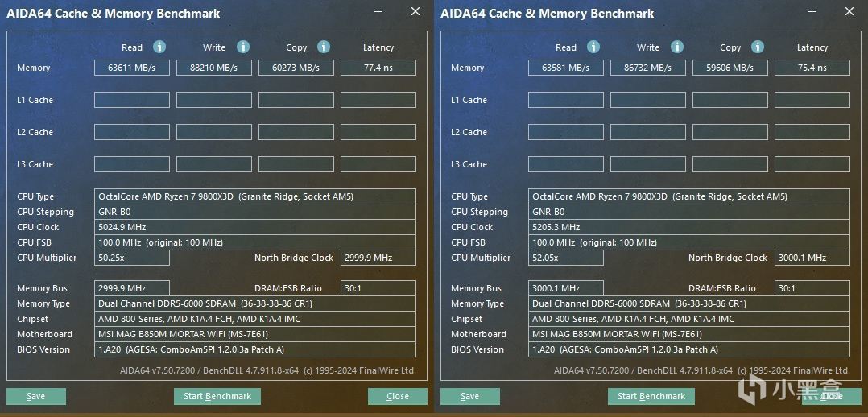
Task: Click the CPU Clock value 5205.3 MHz
Action: 689,227
